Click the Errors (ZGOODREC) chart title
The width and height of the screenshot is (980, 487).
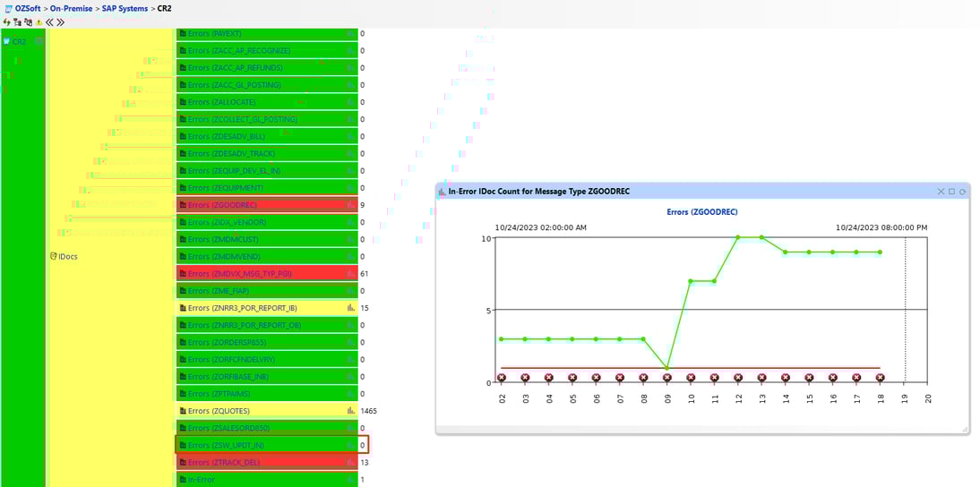click(702, 212)
